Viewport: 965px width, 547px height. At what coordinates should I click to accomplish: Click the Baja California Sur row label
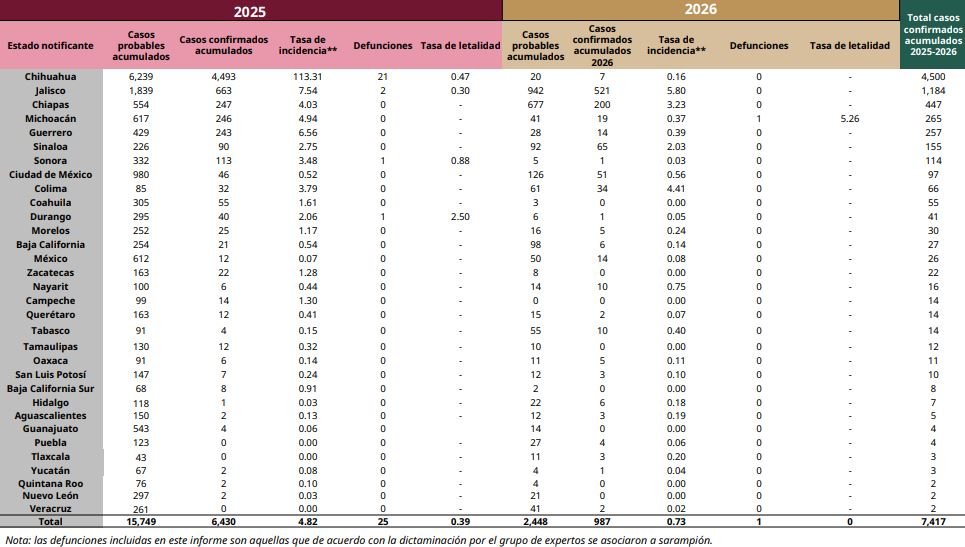(x=51, y=388)
